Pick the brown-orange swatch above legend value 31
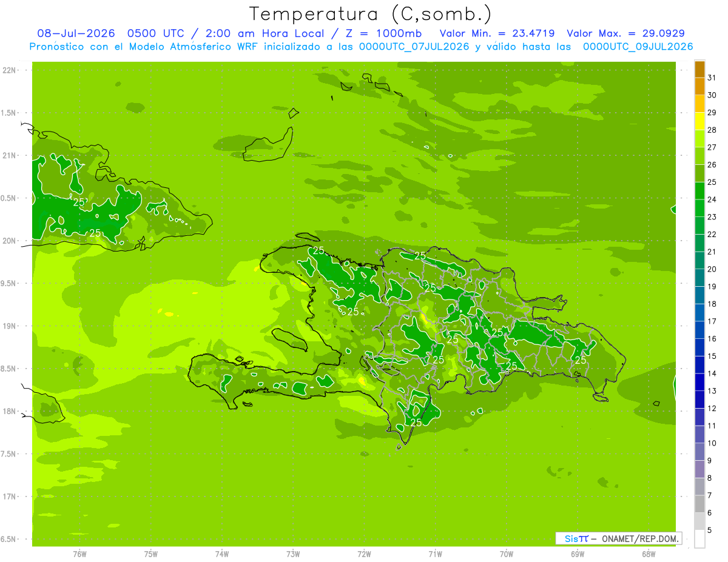The image size is (728, 562). click(x=699, y=69)
